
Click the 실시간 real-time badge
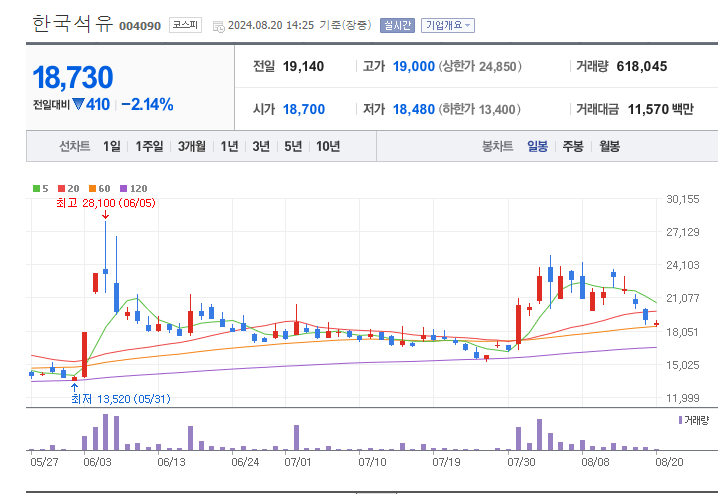pyautogui.click(x=397, y=25)
